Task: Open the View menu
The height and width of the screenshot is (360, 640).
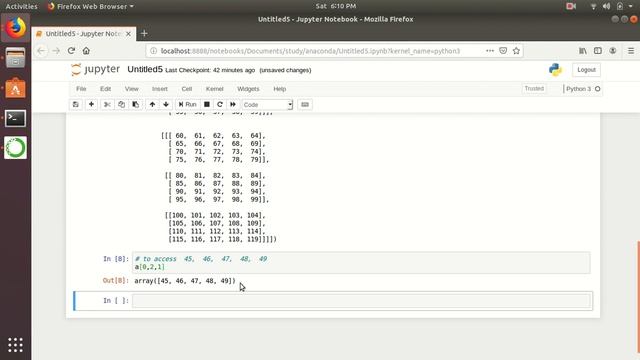Action: (131, 89)
